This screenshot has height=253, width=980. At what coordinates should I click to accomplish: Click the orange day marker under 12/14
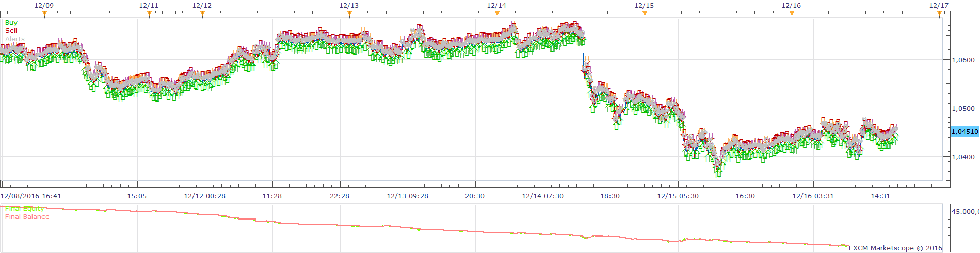[497, 14]
